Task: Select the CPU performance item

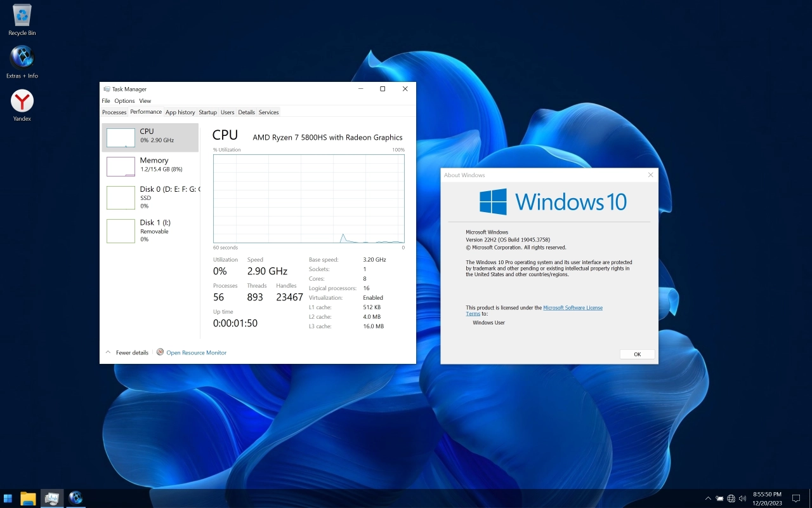Action: tap(150, 137)
